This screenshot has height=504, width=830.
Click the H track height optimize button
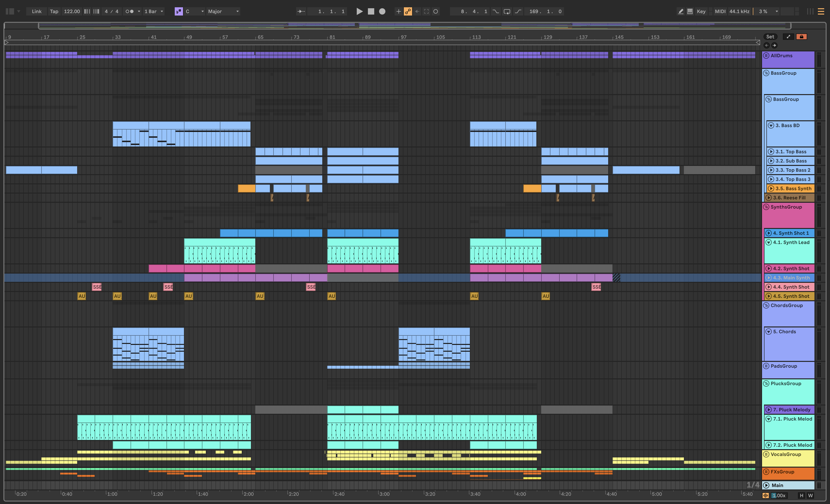coord(801,495)
